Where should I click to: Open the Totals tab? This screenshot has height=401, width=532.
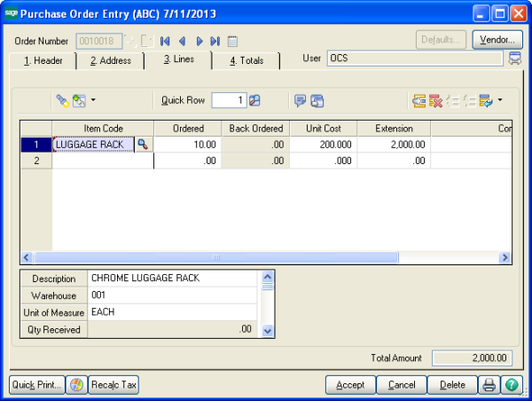(246, 60)
